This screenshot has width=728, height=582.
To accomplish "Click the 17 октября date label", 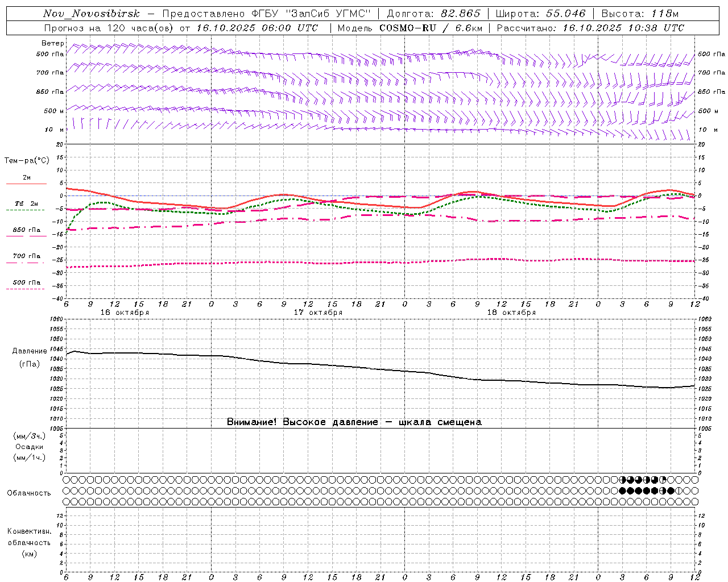I will tap(318, 313).
